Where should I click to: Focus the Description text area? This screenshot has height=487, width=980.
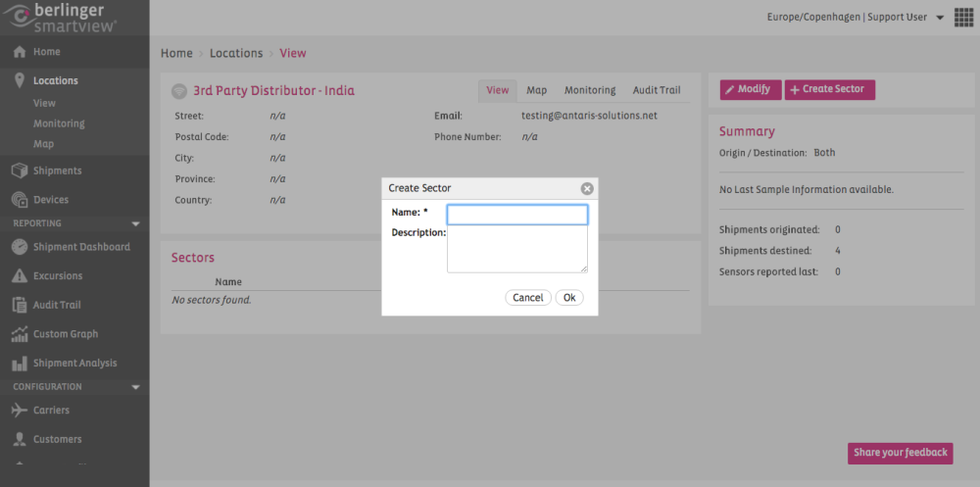pos(517,249)
